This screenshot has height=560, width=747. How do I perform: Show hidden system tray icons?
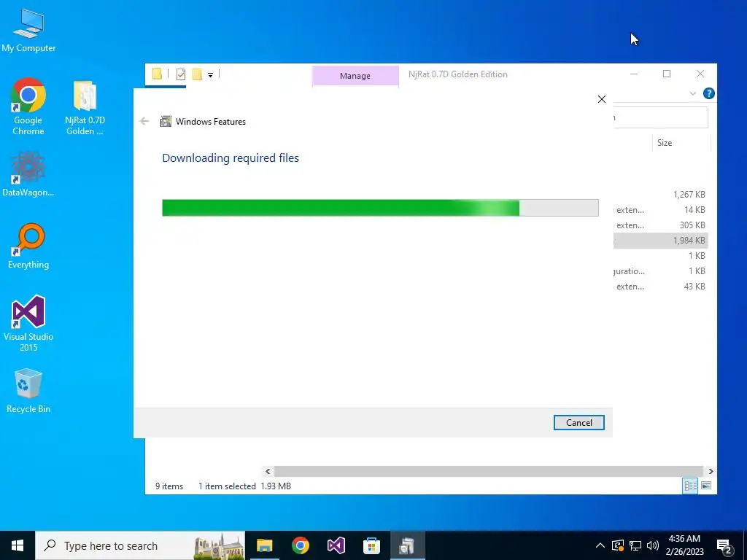coord(600,545)
